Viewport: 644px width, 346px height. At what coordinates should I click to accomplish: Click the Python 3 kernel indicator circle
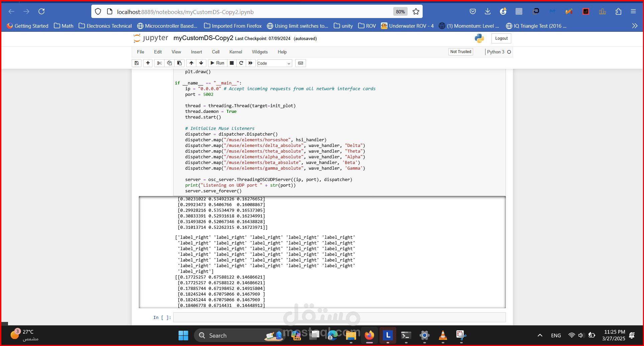(509, 52)
